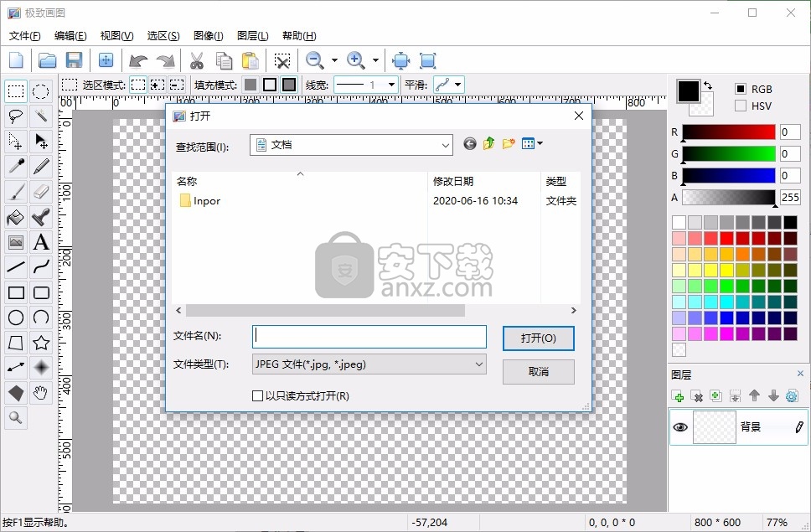Open the 视图(V) menu

pyautogui.click(x=117, y=36)
